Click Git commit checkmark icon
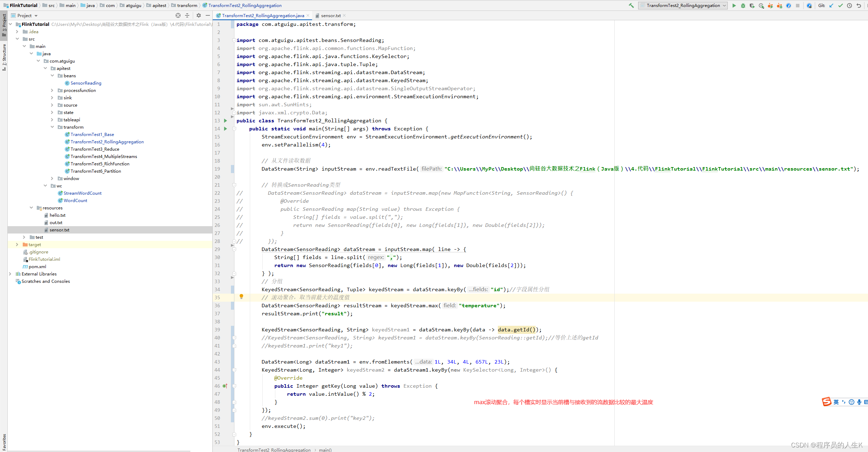This screenshot has height=452, width=868. pyautogui.click(x=840, y=6)
